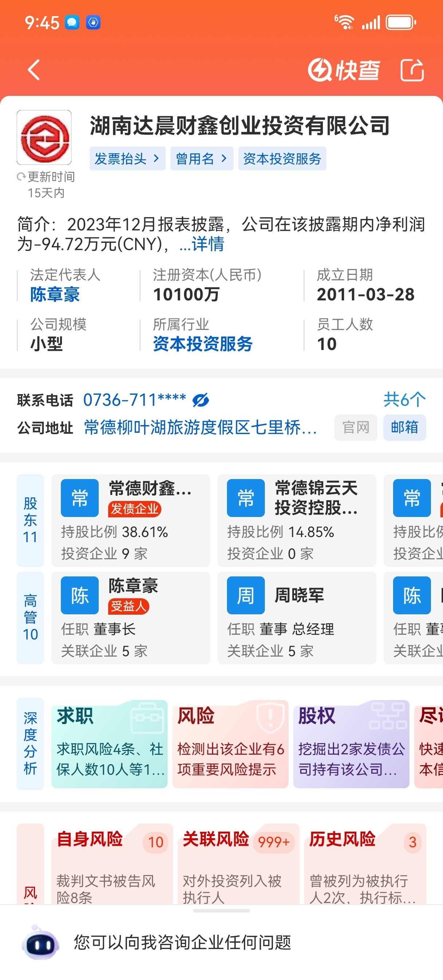The height and width of the screenshot is (980, 443).
Task: Tap the refresh icon beside 更新时间
Action: pyautogui.click(x=21, y=177)
